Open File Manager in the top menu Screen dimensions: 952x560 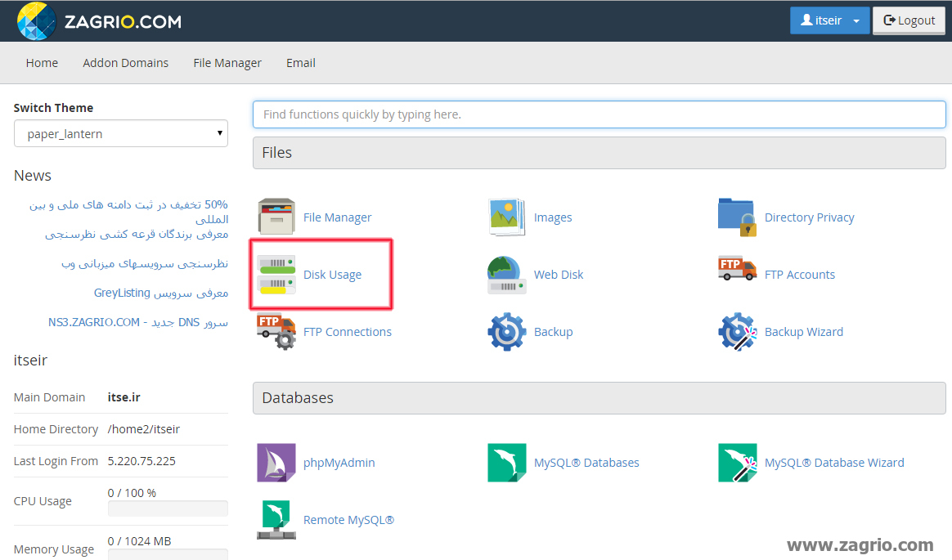coord(227,62)
